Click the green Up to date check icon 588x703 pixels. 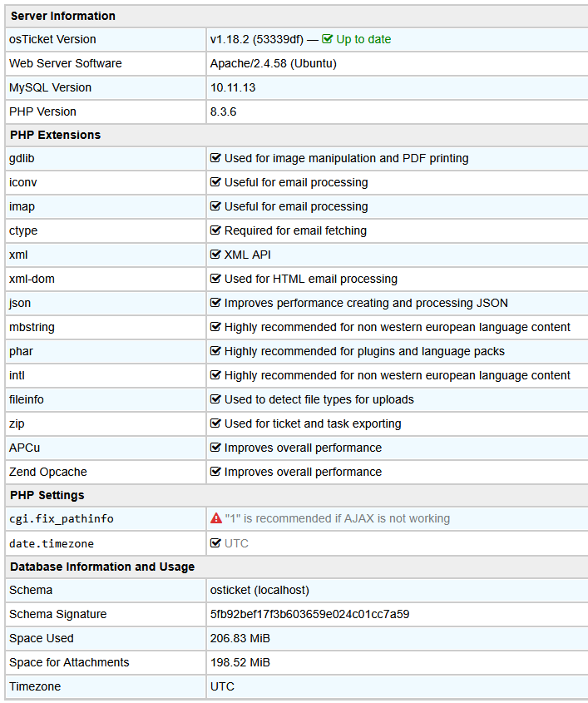(x=328, y=39)
